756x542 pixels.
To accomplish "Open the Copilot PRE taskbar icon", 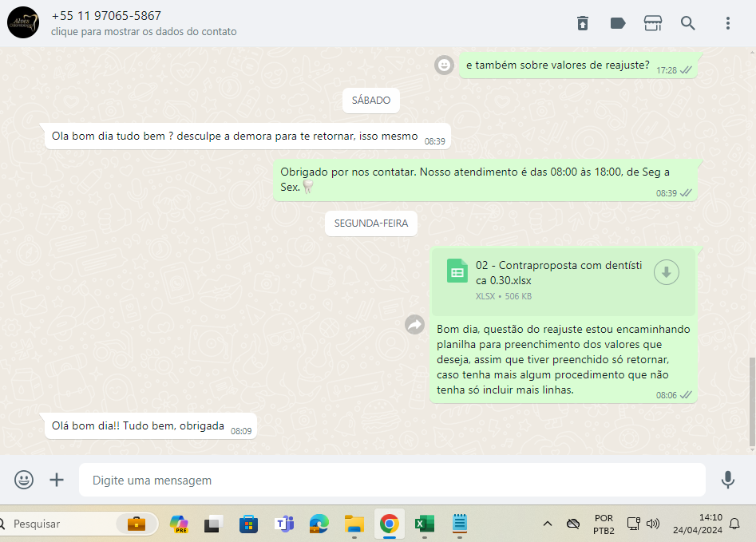I will [179, 524].
